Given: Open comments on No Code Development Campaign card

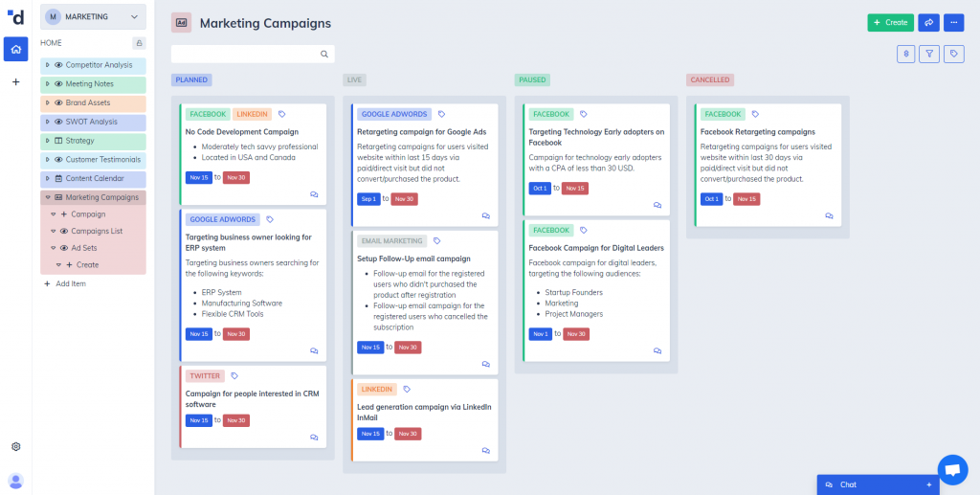Looking at the screenshot, I should coord(314,194).
